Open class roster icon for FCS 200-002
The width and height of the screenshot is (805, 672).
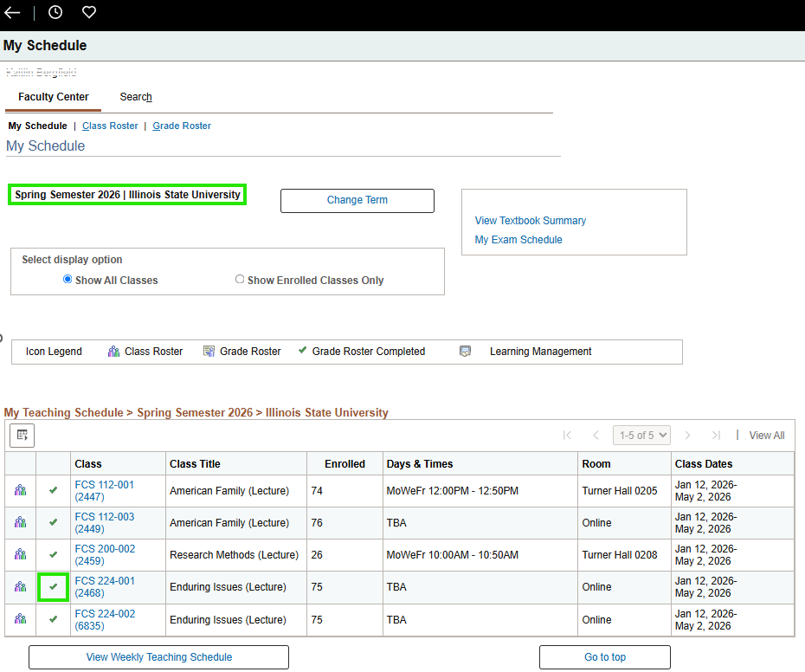point(21,554)
